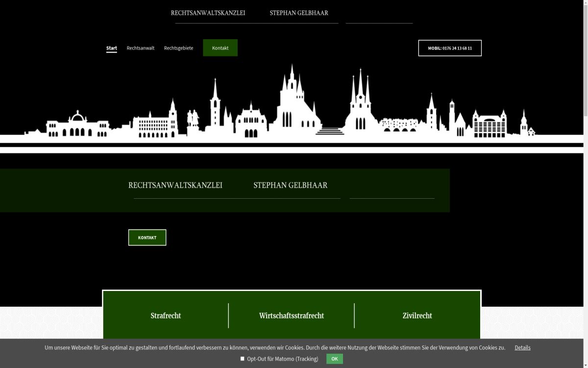588x368 pixels.
Task: Open the Rechtsgebiete menu item
Action: pos(178,48)
